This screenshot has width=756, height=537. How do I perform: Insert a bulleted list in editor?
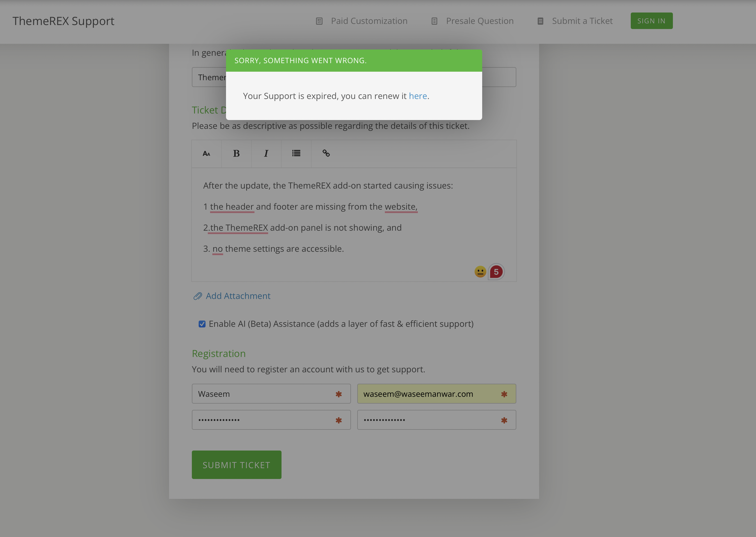pos(296,153)
